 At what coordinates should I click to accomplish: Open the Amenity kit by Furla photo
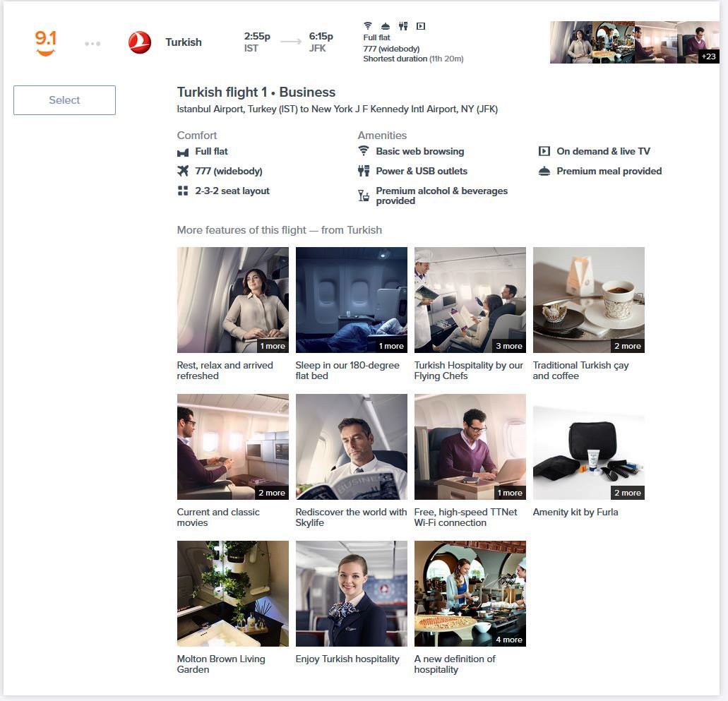589,447
